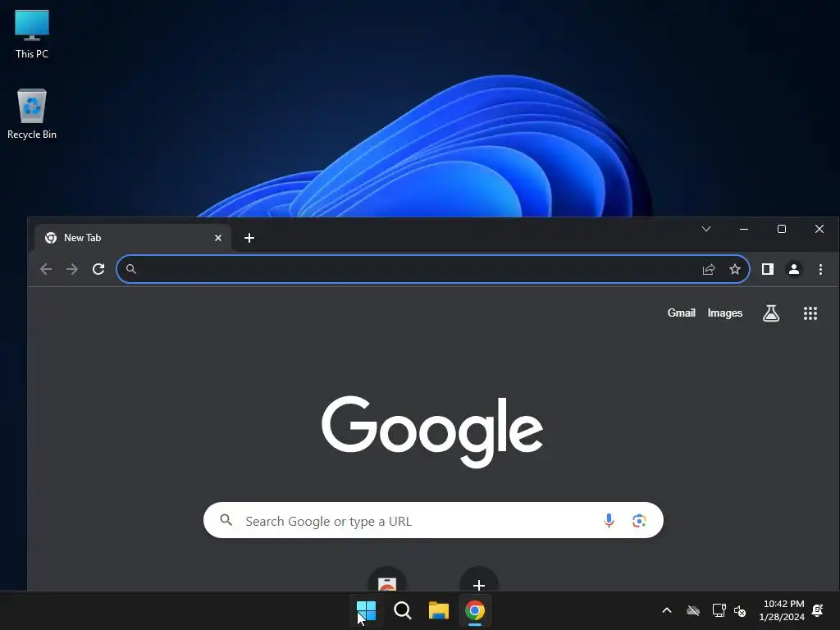This screenshot has height=630, width=840.
Task: Open the Search Labs flask icon
Action: (x=771, y=313)
